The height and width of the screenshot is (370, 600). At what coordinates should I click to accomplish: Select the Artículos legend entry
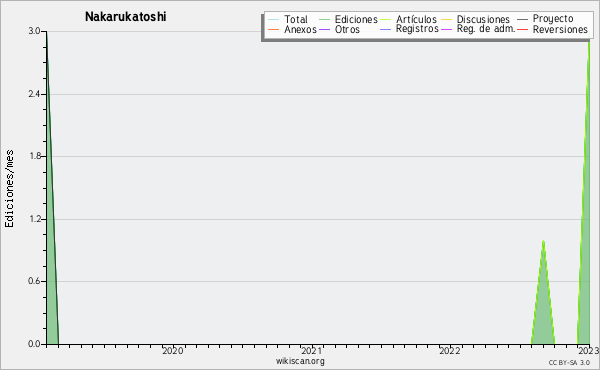coord(416,19)
